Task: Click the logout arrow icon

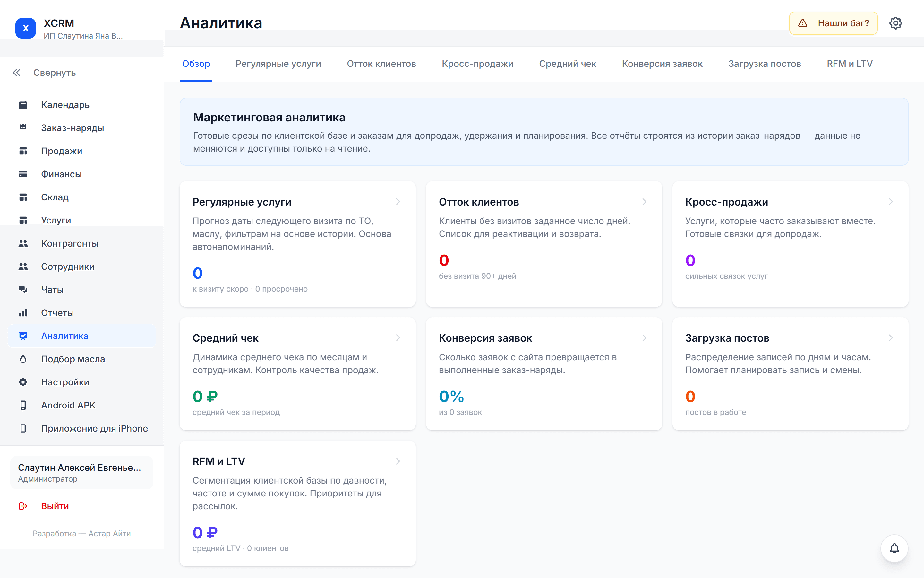Action: click(x=23, y=506)
